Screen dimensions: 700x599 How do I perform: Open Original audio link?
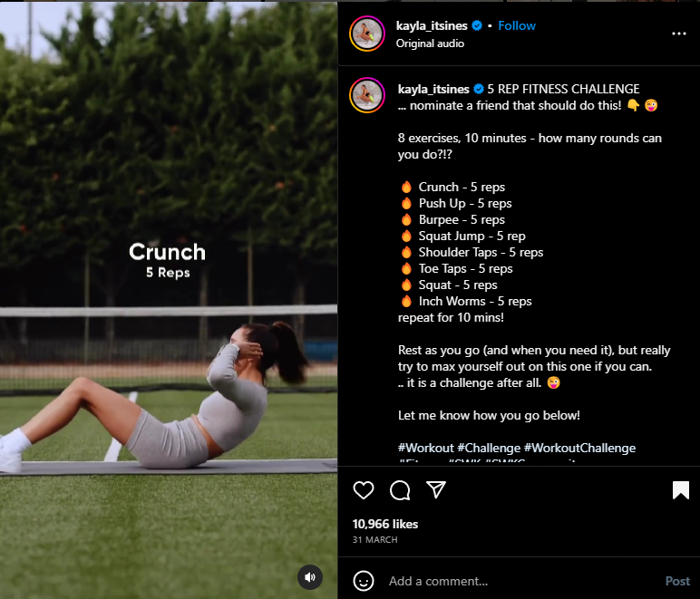[430, 43]
